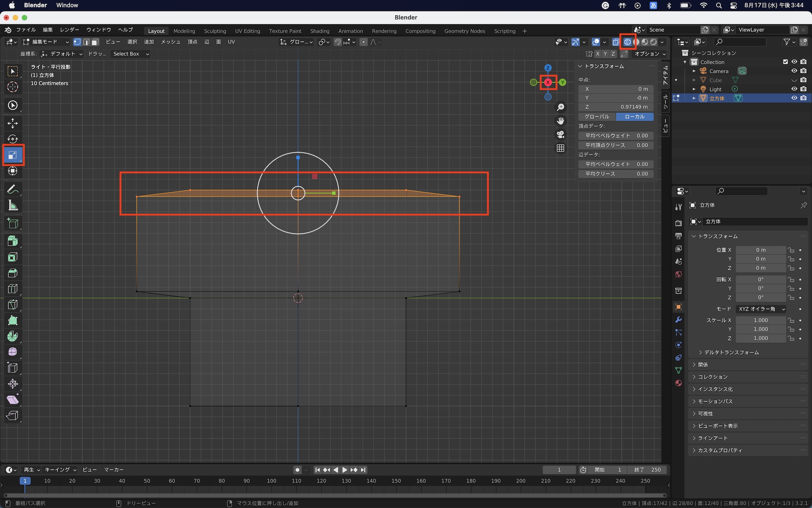Activate the Loop Cut tool

click(x=13, y=289)
